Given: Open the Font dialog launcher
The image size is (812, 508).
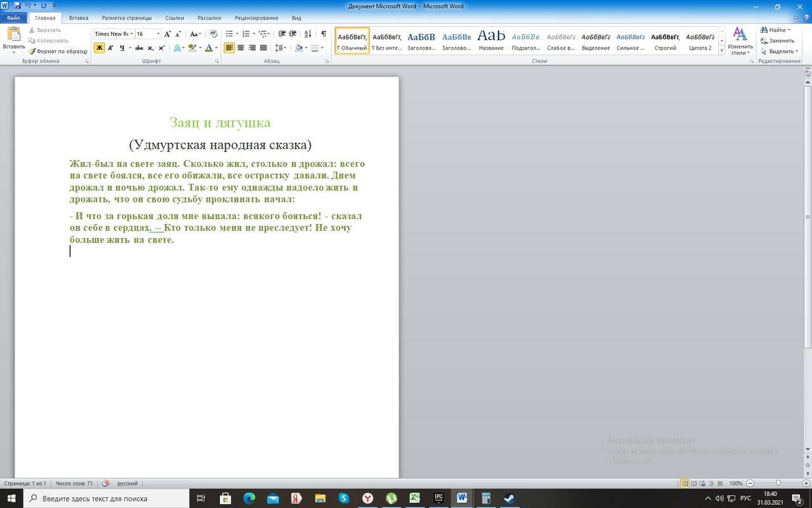Looking at the screenshot, I should [x=217, y=62].
